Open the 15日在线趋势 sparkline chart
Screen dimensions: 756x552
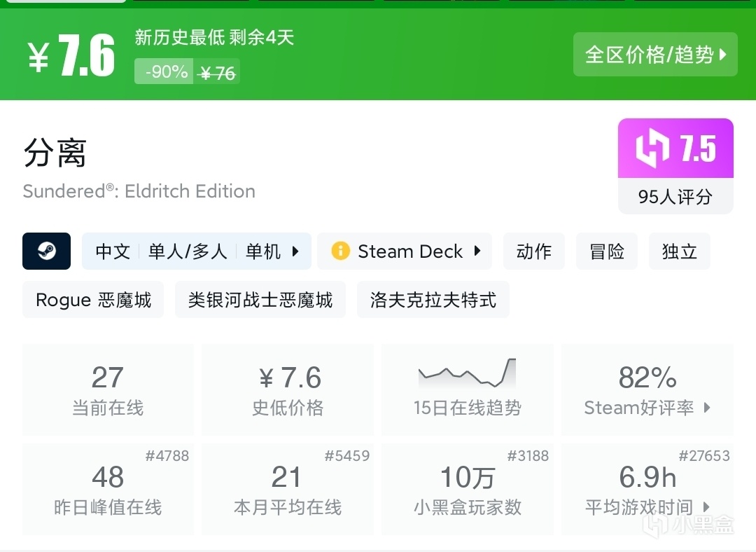point(467,373)
